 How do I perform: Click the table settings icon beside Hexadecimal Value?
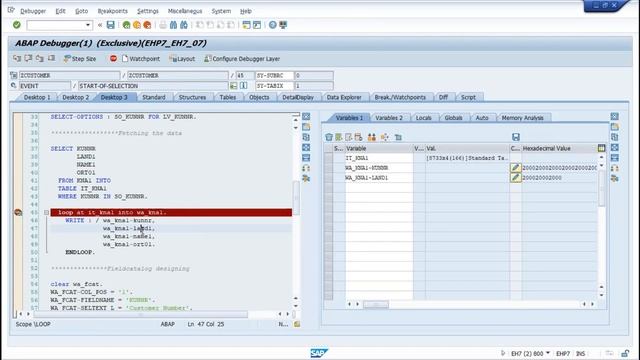pyautogui.click(x=601, y=148)
